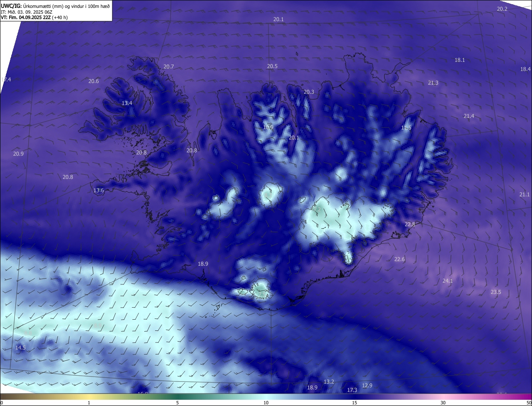Screen dimensions: 532x406
Task: Click the 5 tick on the color scale
Action: (177, 403)
